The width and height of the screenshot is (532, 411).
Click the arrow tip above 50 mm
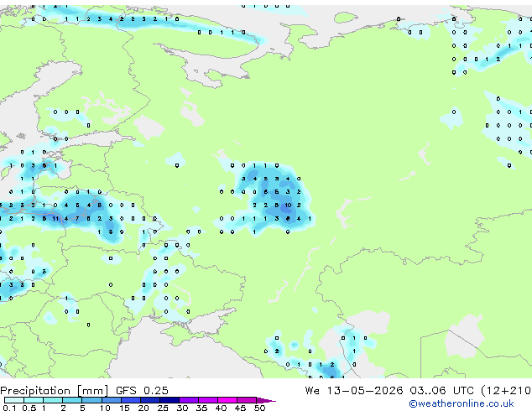(x=266, y=400)
